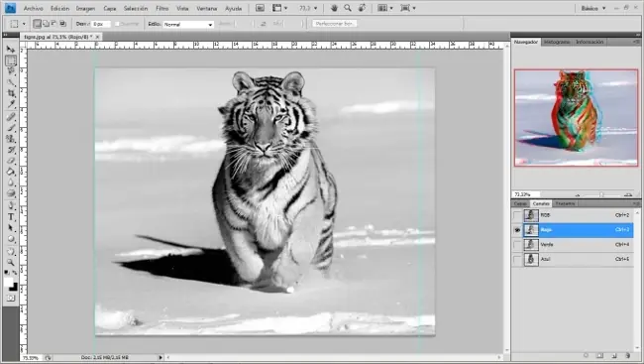This screenshot has height=364, width=644.
Task: Open the Básico workspace dropdown
Action: pos(593,8)
